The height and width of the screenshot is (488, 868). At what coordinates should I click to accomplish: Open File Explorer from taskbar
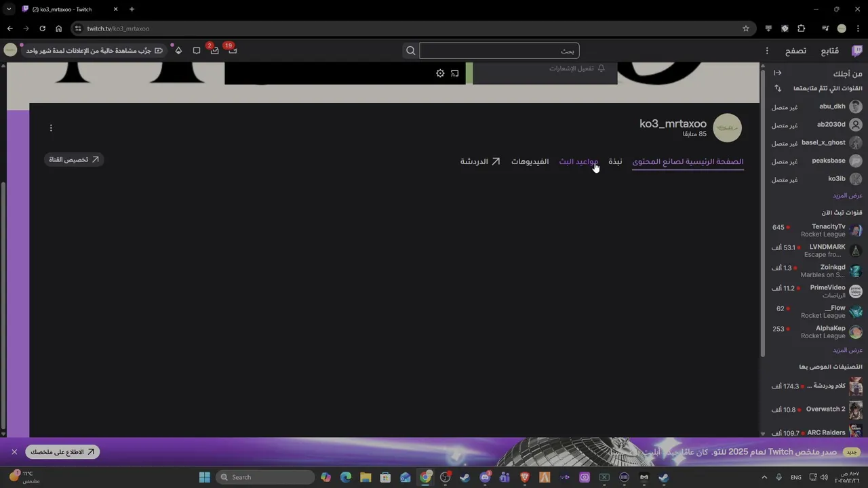tap(366, 477)
